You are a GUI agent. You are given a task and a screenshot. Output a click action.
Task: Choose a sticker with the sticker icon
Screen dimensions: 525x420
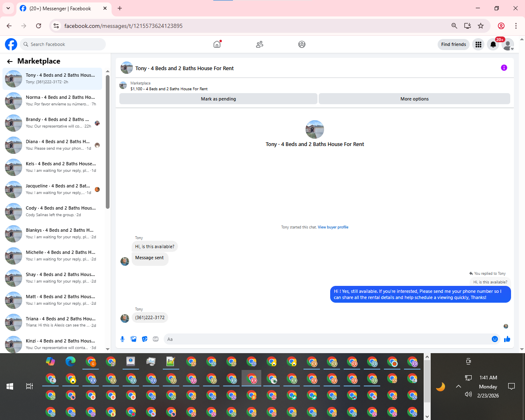click(x=144, y=339)
